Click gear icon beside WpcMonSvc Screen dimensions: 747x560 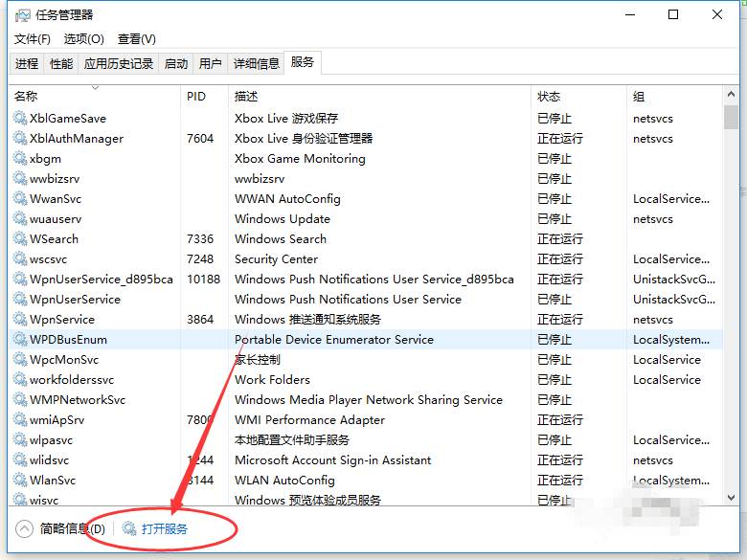coord(20,359)
